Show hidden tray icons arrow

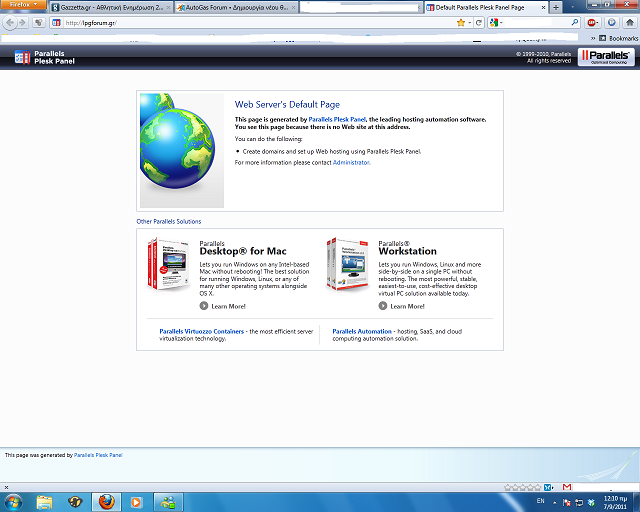[554, 502]
